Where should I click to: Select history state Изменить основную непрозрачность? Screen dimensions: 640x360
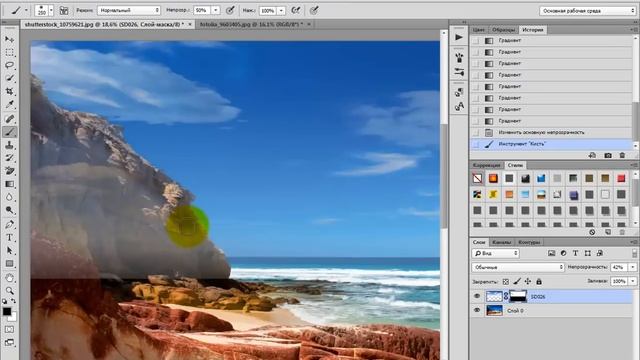coord(551,133)
